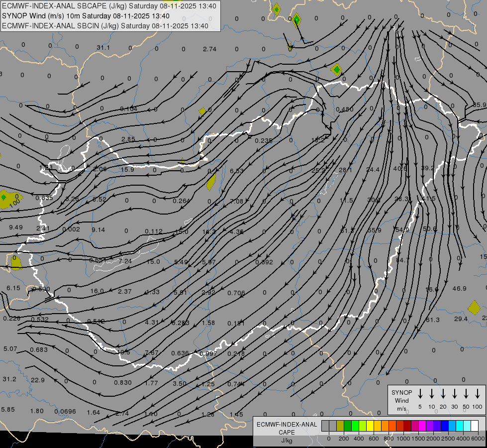Click the CAPE value 2.85
Image resolution: width=487 pixels, height=448 pixels.
[128, 139]
